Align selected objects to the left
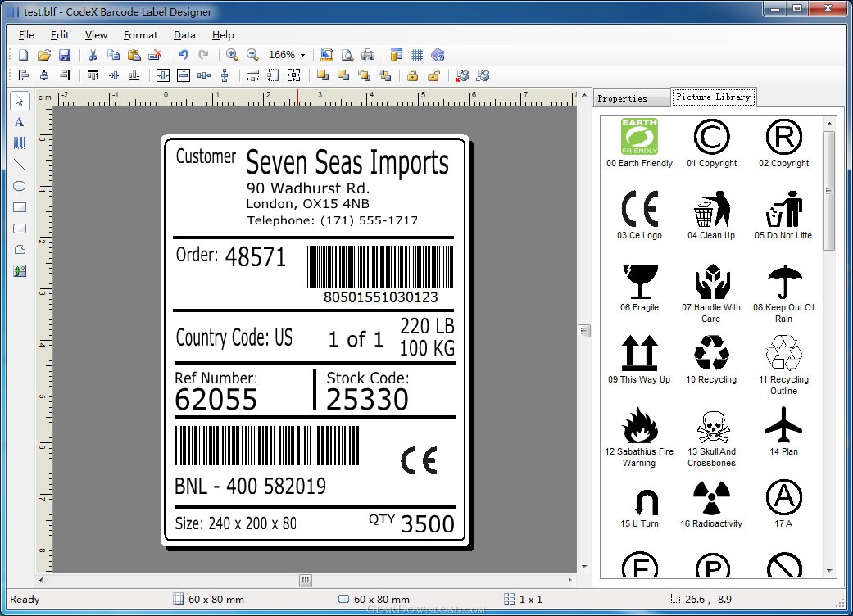This screenshot has width=853, height=616. [24, 75]
